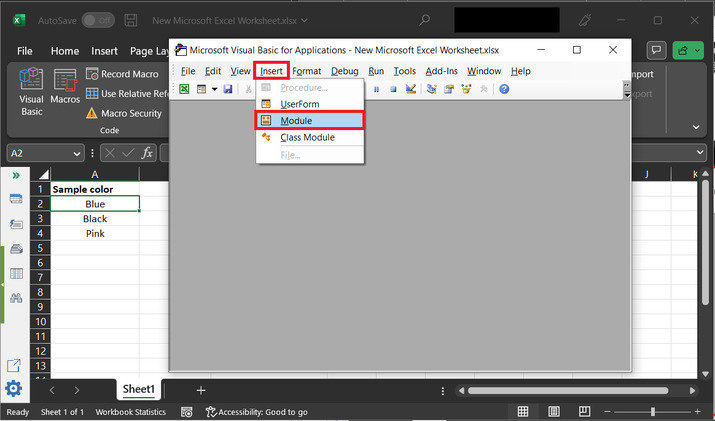Open the Name Box dropdown showing A2
This screenshot has height=421, width=715.
(x=77, y=154)
